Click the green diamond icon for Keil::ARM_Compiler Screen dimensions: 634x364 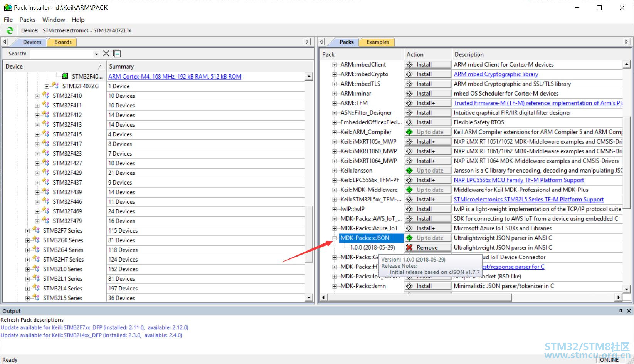(x=409, y=132)
